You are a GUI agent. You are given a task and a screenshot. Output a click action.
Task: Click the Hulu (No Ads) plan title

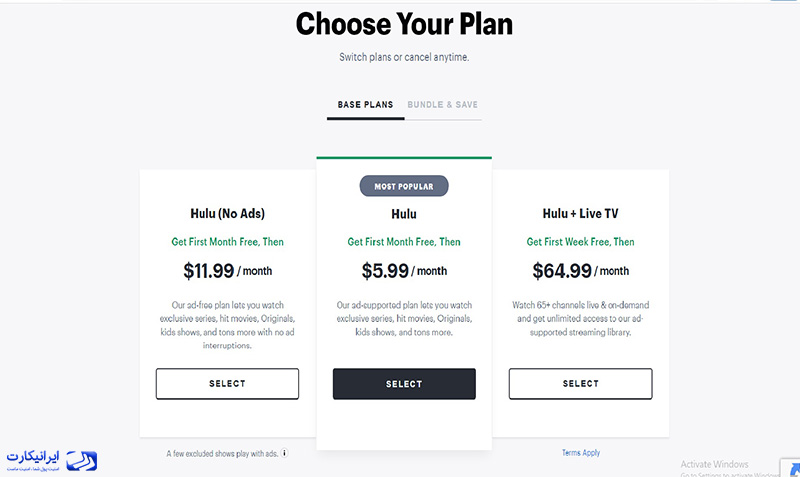coord(228,214)
